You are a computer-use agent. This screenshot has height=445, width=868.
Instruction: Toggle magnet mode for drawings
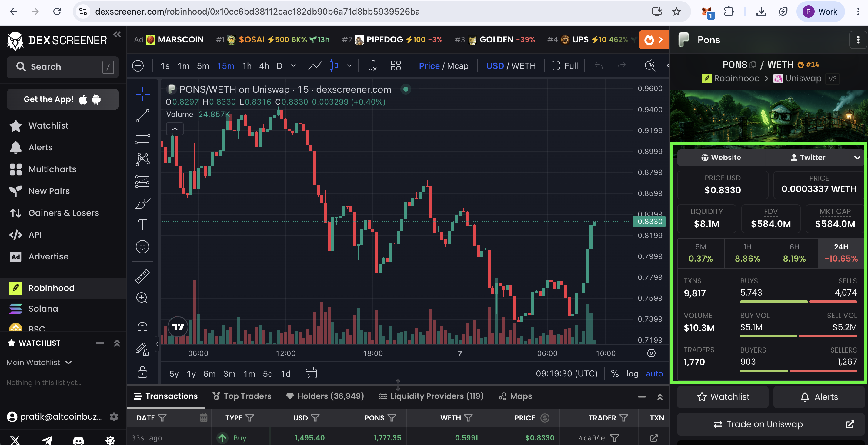pyautogui.click(x=142, y=327)
